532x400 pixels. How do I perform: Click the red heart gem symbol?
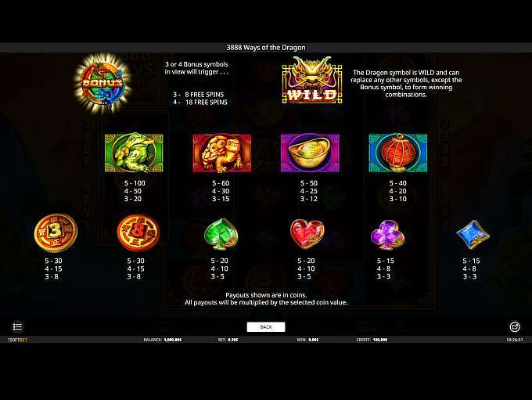[x=307, y=233]
